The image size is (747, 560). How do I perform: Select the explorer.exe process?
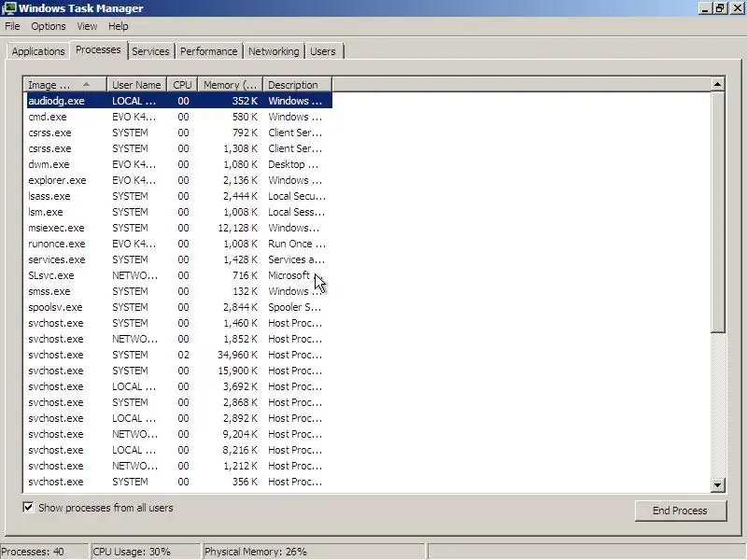[179, 180]
